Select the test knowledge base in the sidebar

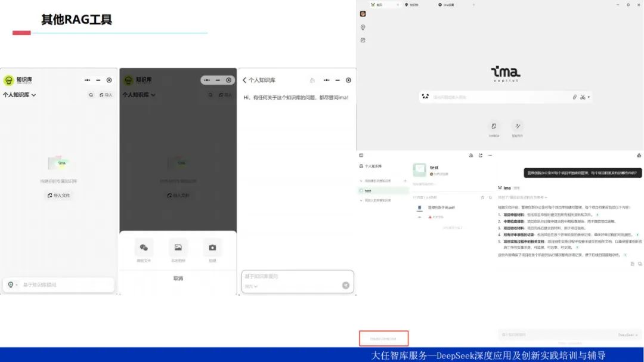tap(383, 191)
